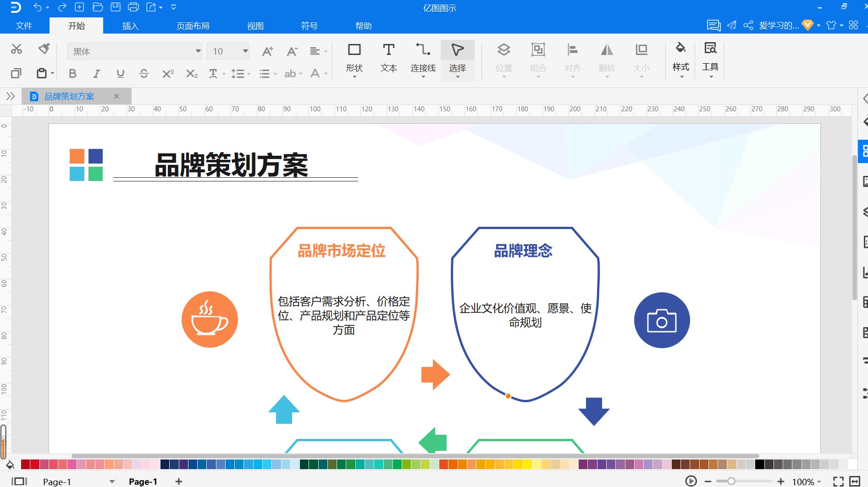This screenshot has width=868, height=487.
Task: Select the 品牌策划方案 document tab
Action: (x=69, y=96)
